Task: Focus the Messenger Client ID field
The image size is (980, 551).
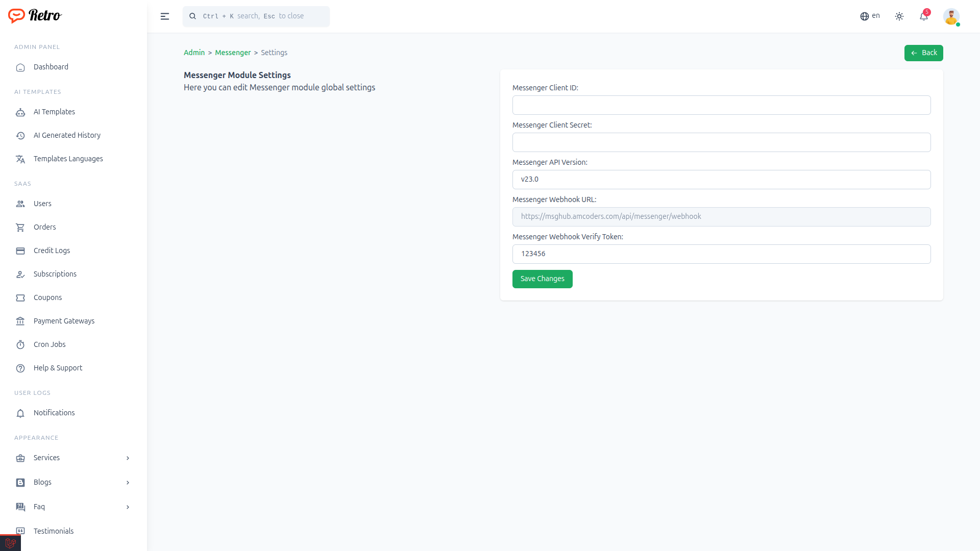Action: point(721,105)
